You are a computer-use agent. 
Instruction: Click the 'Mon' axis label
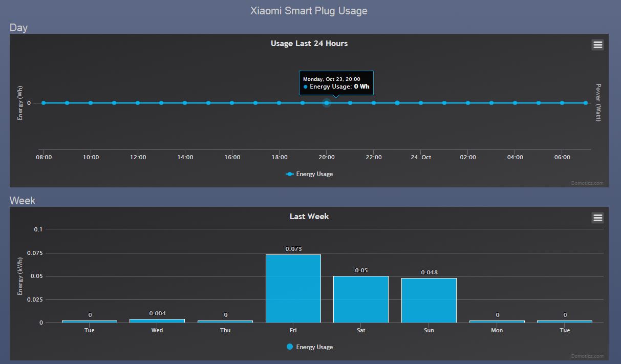pos(497,330)
